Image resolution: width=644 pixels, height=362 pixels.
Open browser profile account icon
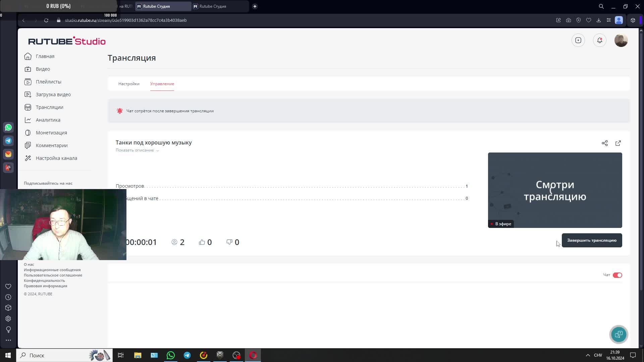click(x=619, y=20)
